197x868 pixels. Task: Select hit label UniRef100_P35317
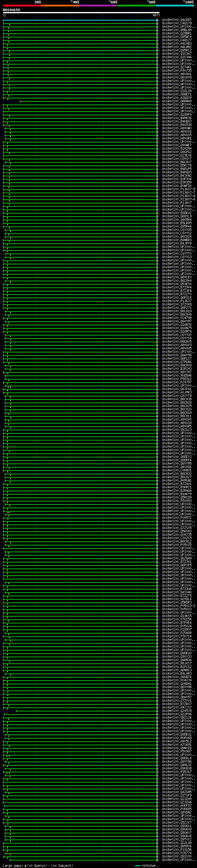pyautogui.click(x=176, y=772)
